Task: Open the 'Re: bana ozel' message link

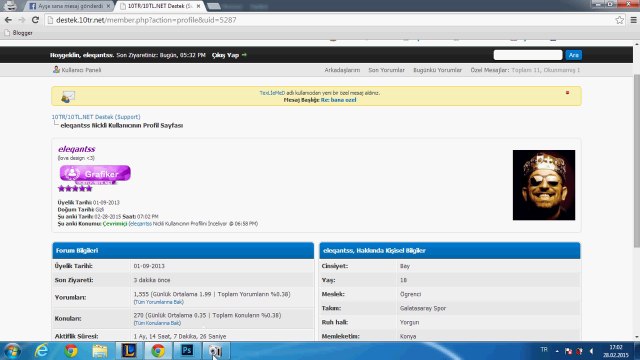Action: pyautogui.click(x=338, y=100)
